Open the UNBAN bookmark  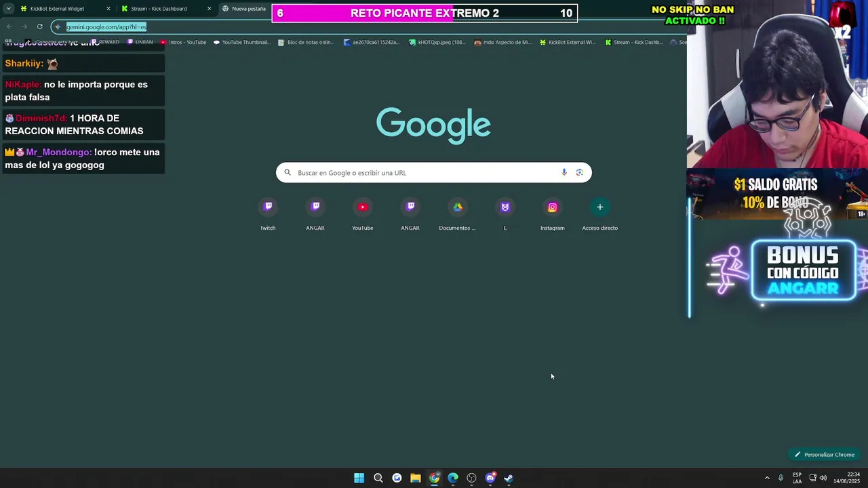140,42
